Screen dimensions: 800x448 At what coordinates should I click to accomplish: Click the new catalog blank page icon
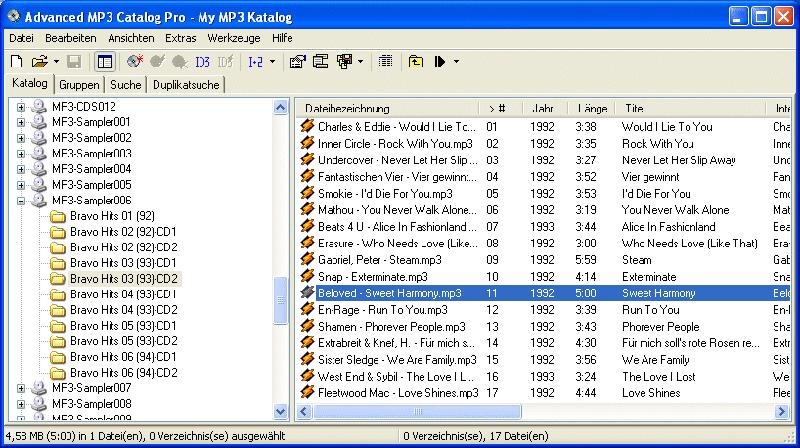[x=15, y=62]
